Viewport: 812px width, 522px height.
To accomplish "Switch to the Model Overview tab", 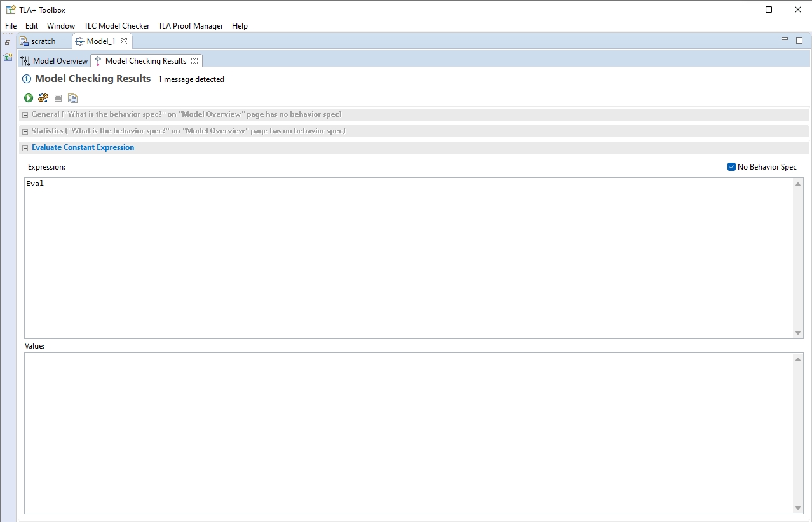I will pos(58,60).
